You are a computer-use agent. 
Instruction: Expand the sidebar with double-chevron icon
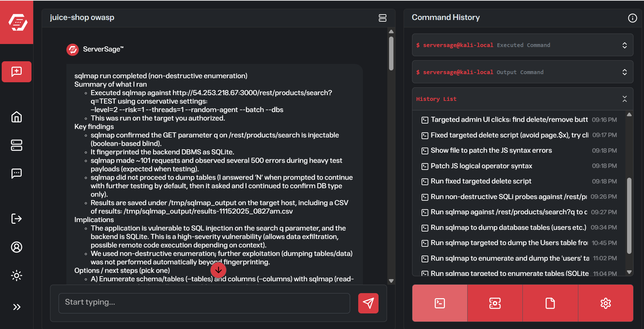point(17,307)
